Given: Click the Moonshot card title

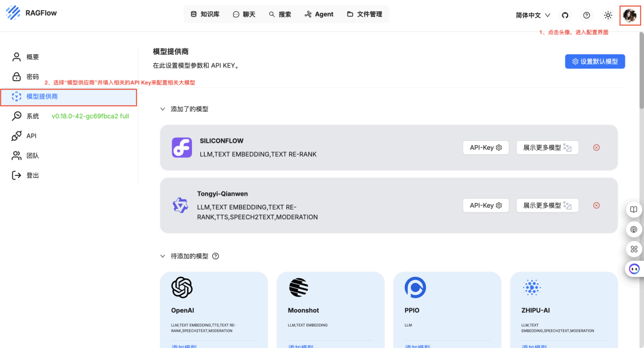Looking at the screenshot, I should click(303, 310).
